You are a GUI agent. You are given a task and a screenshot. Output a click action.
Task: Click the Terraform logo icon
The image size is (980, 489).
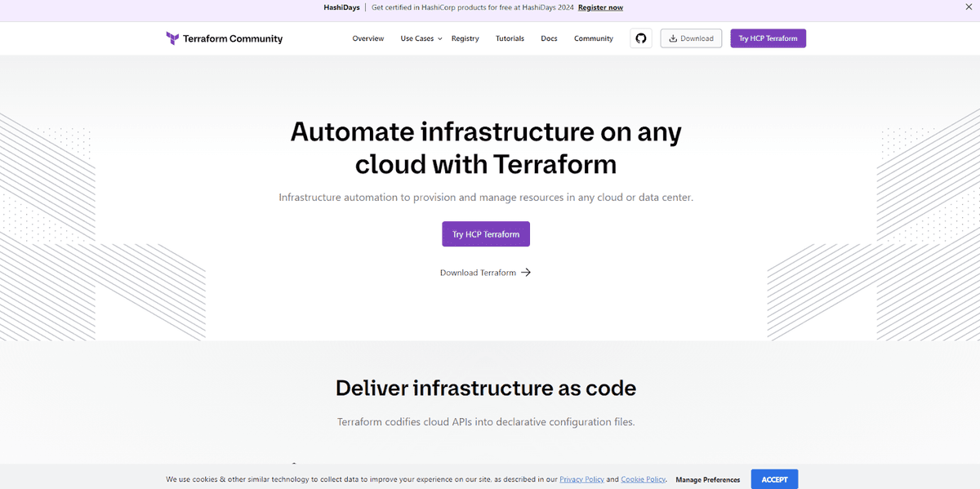(172, 38)
